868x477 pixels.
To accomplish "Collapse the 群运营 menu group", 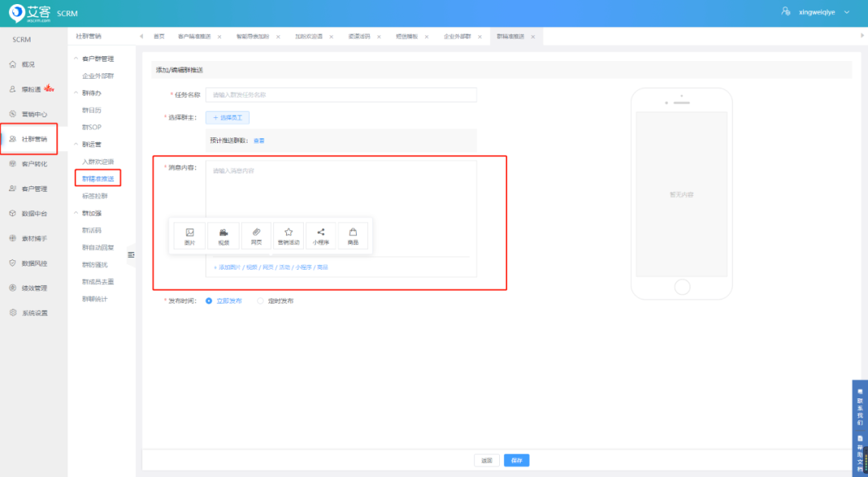I will point(76,145).
